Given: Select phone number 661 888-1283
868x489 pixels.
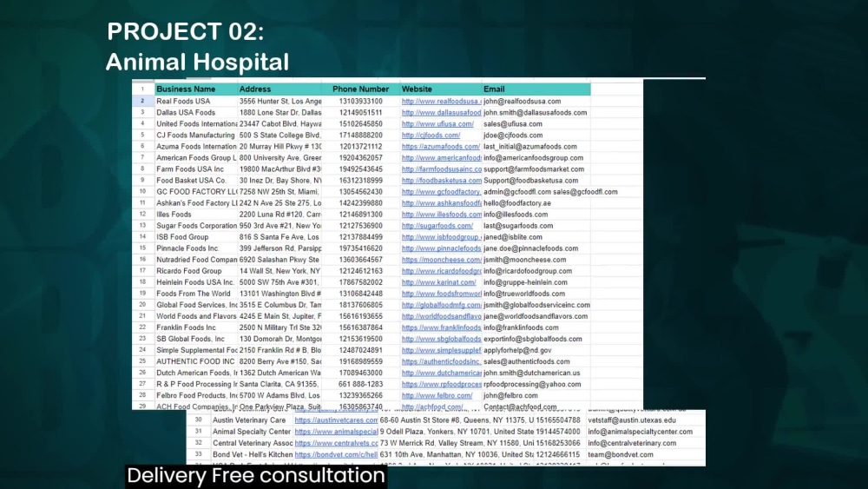Looking at the screenshot, I should click(x=360, y=384).
